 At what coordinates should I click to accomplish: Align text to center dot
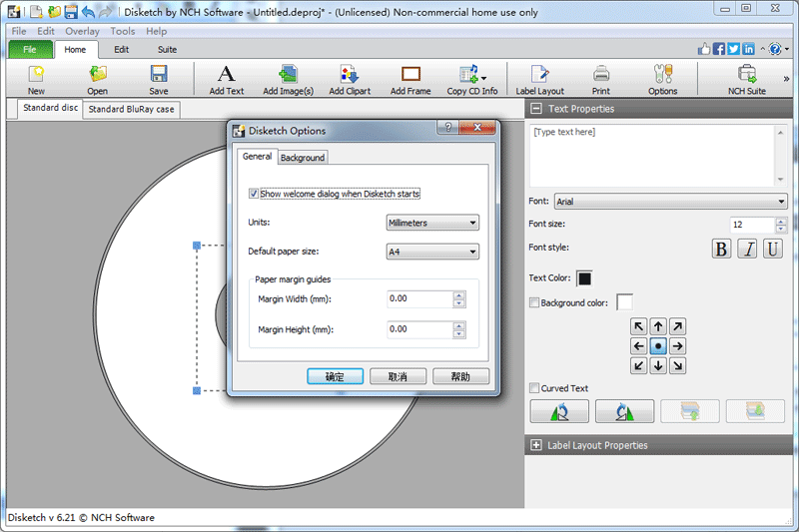[x=658, y=346]
